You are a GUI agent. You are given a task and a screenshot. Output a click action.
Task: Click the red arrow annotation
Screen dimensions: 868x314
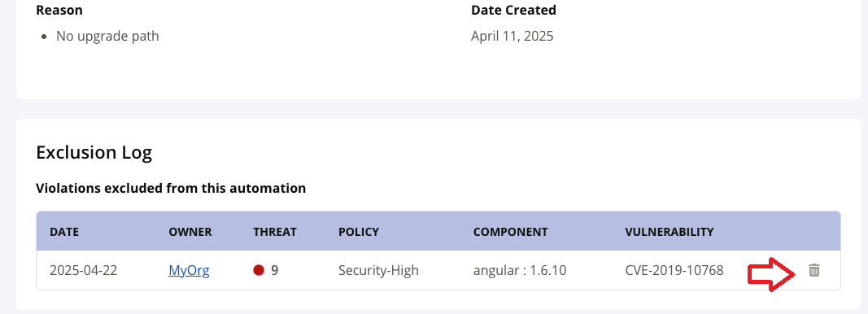pos(772,274)
